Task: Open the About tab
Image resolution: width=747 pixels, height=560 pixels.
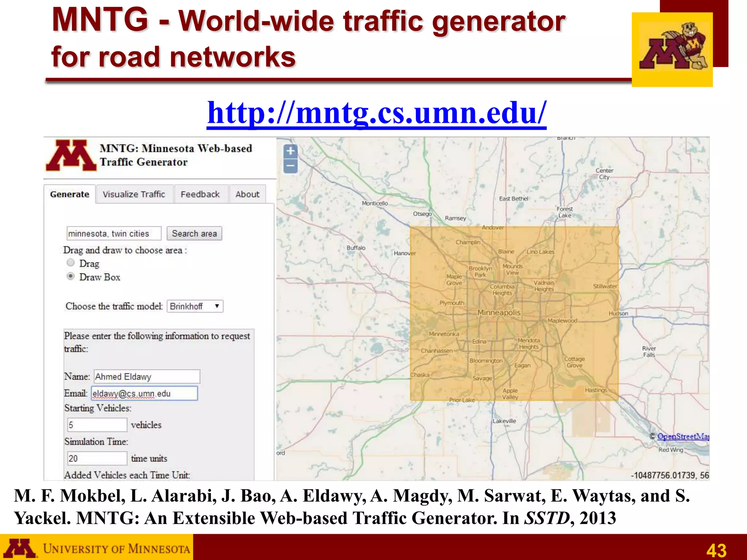Action: [x=248, y=194]
